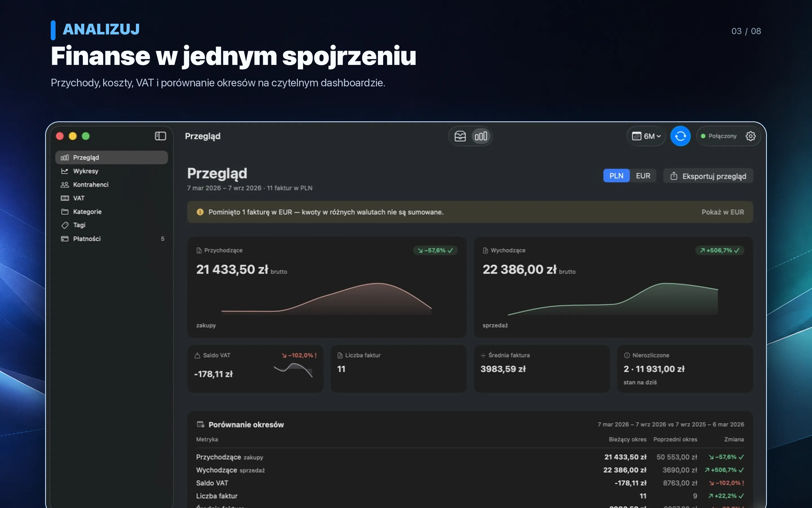Open Płatności in the sidebar
Screen dimensions: 812x508
point(111,238)
